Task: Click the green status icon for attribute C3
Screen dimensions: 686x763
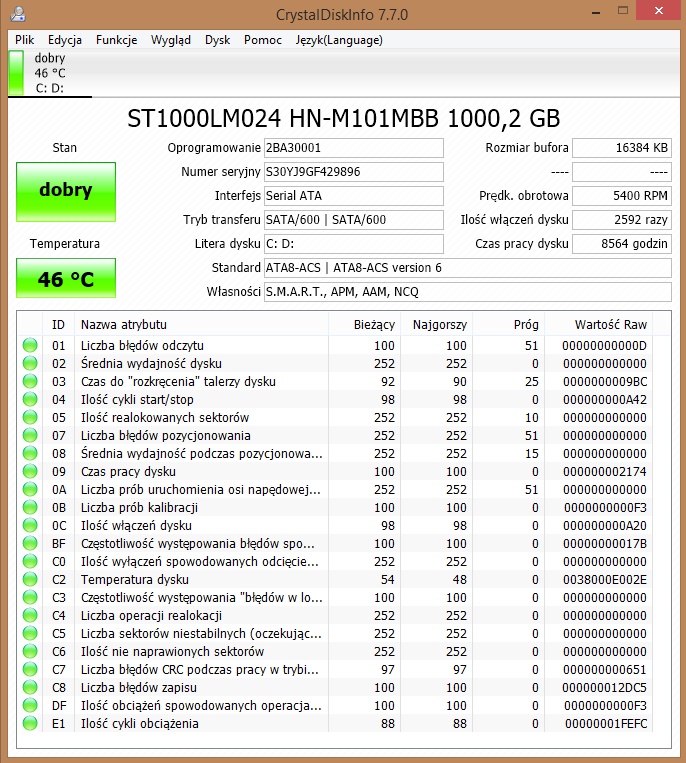Action: click(30, 598)
